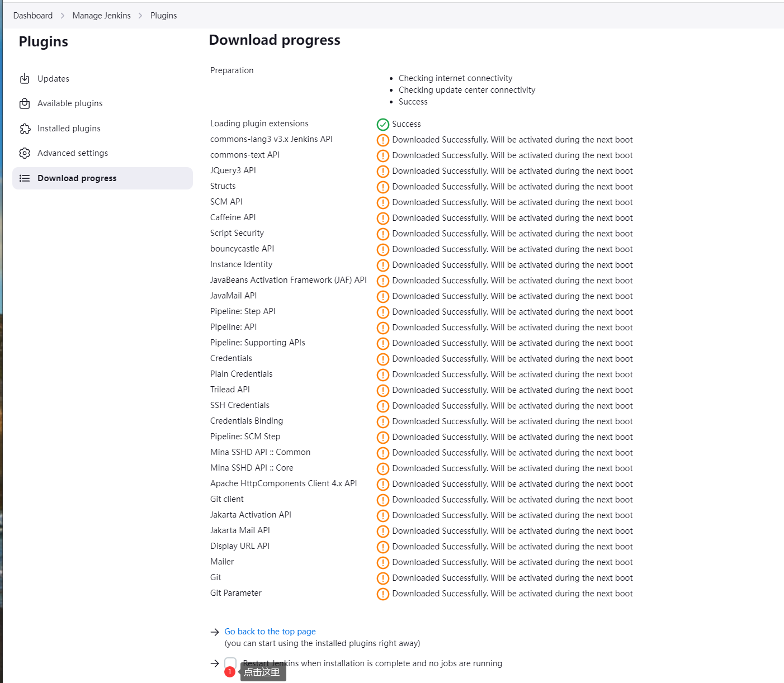
Task: Go to Manage Jenkins breadcrumb
Action: click(x=101, y=16)
